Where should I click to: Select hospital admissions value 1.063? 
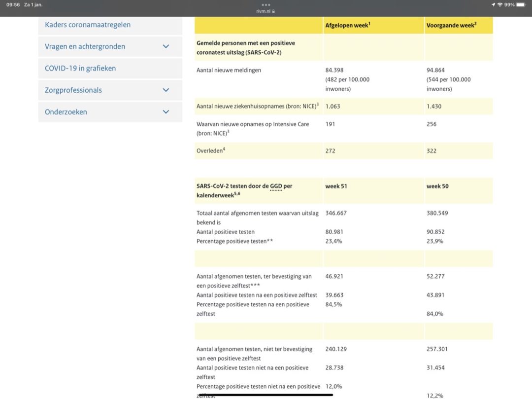[332, 107]
